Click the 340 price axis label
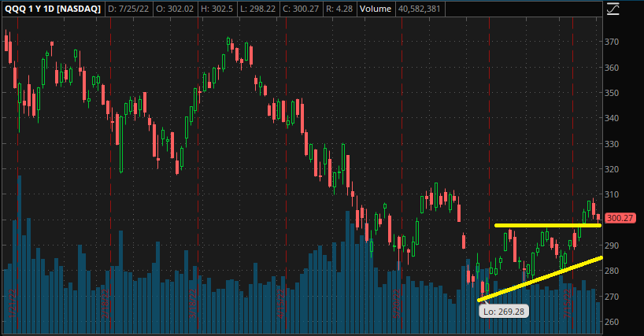644x336 pixels. click(x=612, y=118)
